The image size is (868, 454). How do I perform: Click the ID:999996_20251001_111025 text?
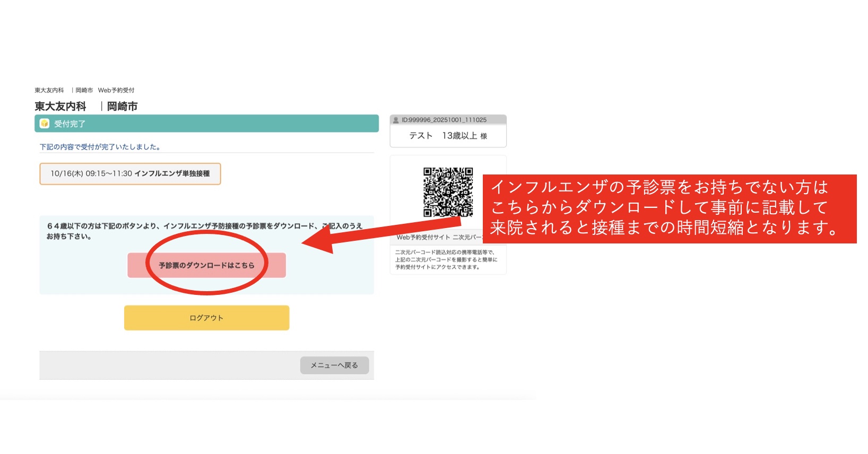[444, 120]
